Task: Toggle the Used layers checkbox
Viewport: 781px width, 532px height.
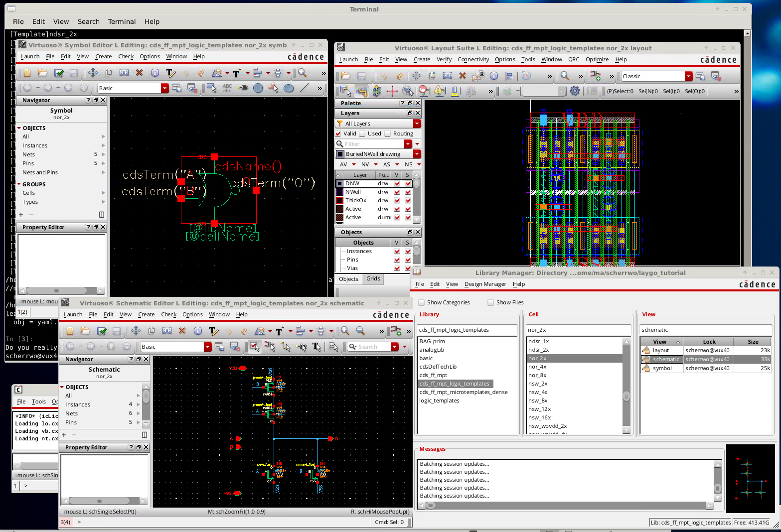Action: 362,133
